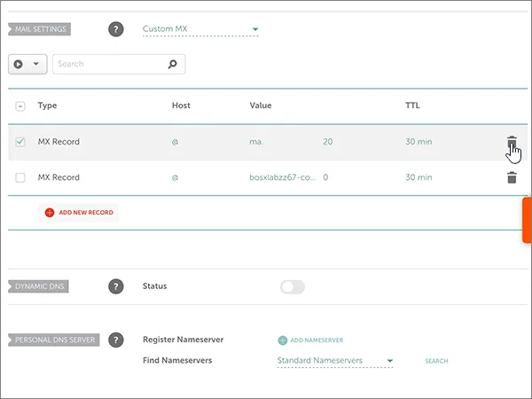
Task: Open the Custom MX mail settings dropdown
Action: [x=200, y=29]
